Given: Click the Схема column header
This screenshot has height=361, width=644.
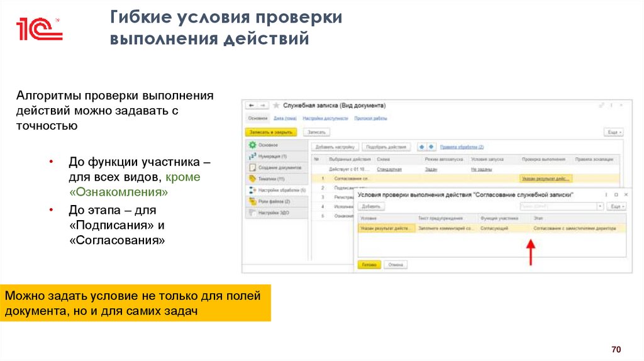Looking at the screenshot, I should click(x=383, y=159).
